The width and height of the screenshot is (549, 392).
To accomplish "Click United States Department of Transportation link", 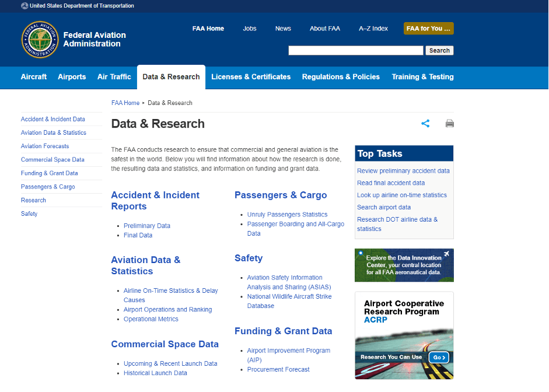I will 82,6.
